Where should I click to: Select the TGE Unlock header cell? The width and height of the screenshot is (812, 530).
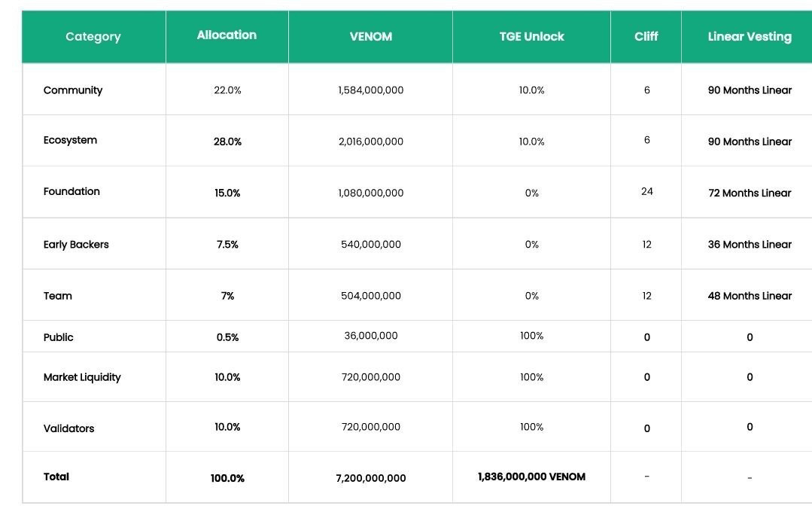click(531, 36)
